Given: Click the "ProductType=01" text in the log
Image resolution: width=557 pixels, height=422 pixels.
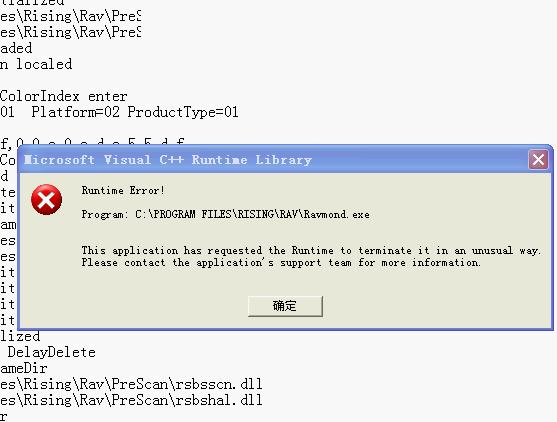Looking at the screenshot, I should point(183,112).
